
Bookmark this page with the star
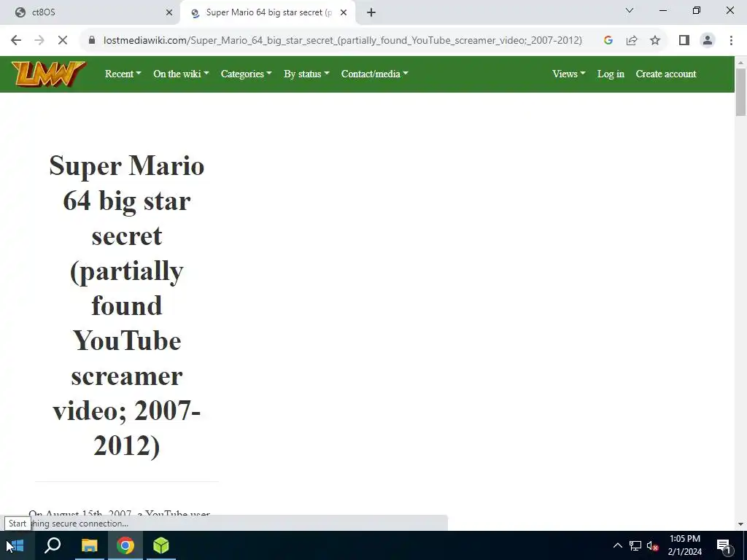point(655,41)
